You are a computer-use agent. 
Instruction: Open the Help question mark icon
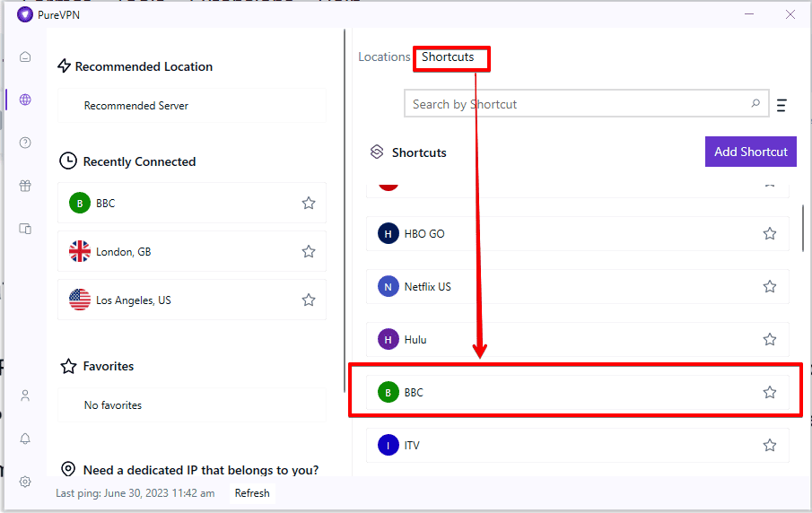[25, 143]
